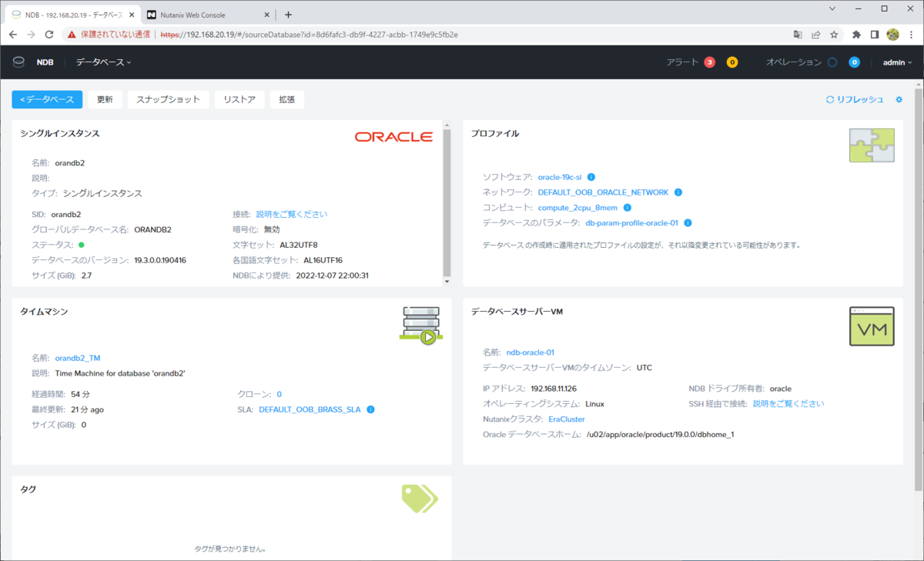Screen dimensions: 924x561
Task: Click the アラート label in header
Action: [682, 62]
